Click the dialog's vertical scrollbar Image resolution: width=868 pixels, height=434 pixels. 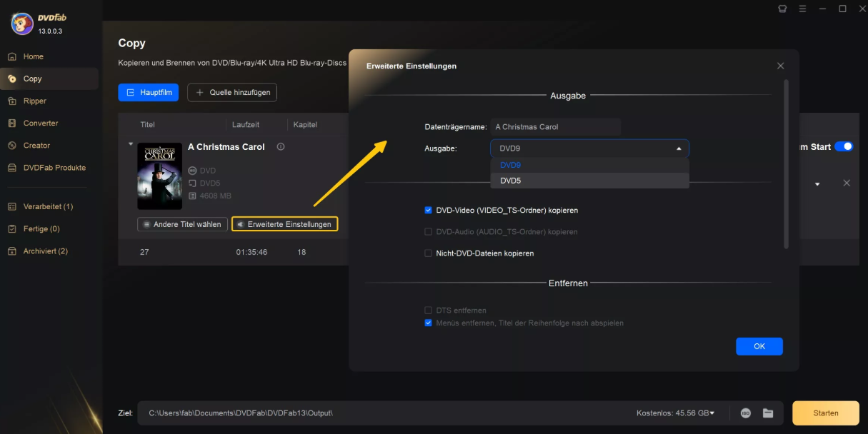click(x=787, y=164)
